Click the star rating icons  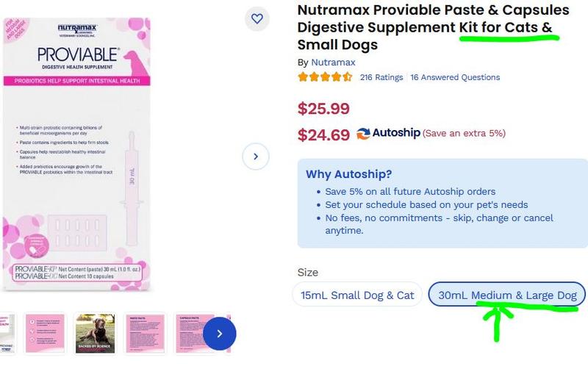[x=325, y=77]
